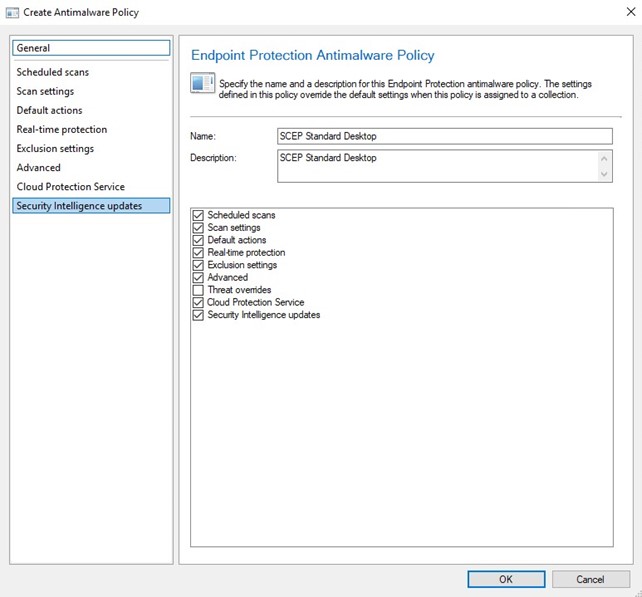Viewport: 642px width, 597px height.
Task: Close the Create Antimalware Policy dialog
Action: click(631, 12)
